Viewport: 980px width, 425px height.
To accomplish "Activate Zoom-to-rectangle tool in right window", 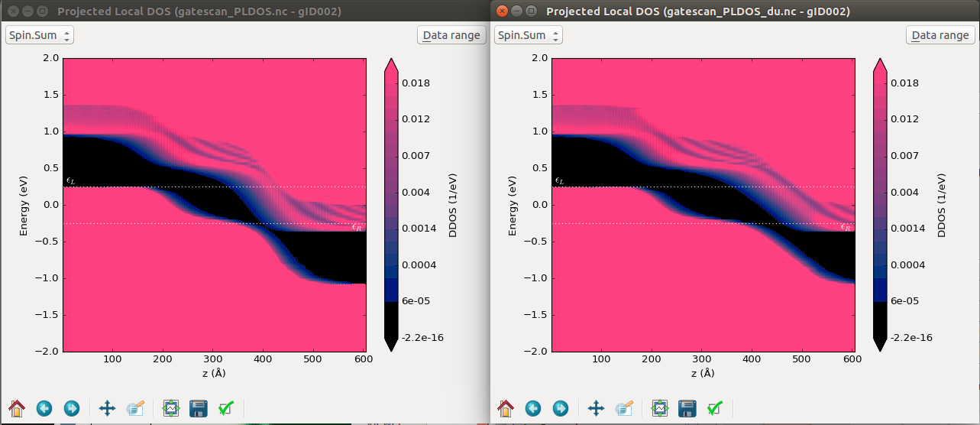I will [x=624, y=408].
